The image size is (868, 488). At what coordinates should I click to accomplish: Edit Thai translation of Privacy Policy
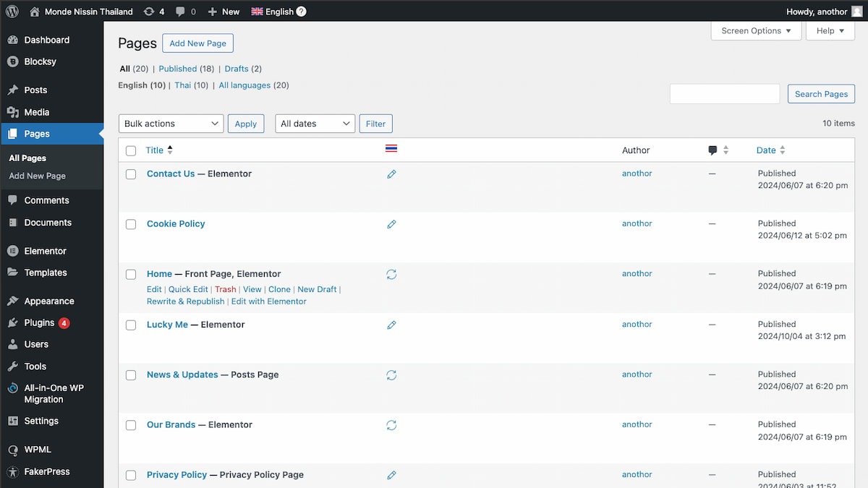tap(391, 475)
